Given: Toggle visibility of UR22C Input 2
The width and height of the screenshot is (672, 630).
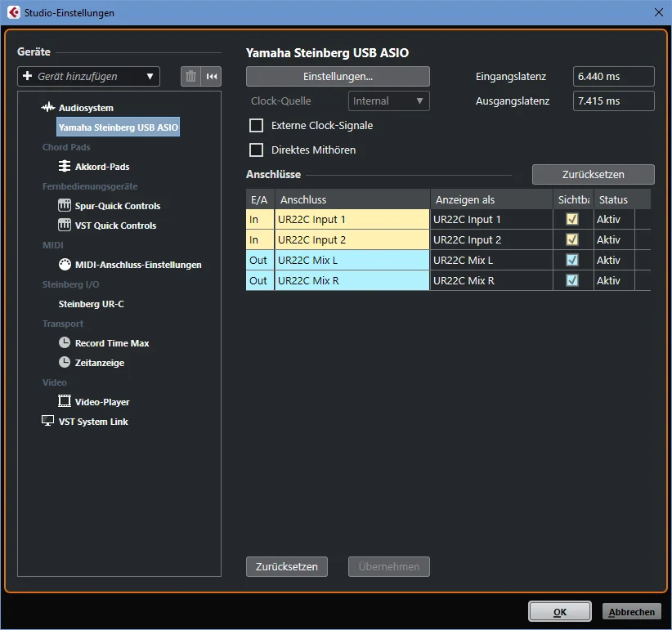Looking at the screenshot, I should click(x=572, y=239).
